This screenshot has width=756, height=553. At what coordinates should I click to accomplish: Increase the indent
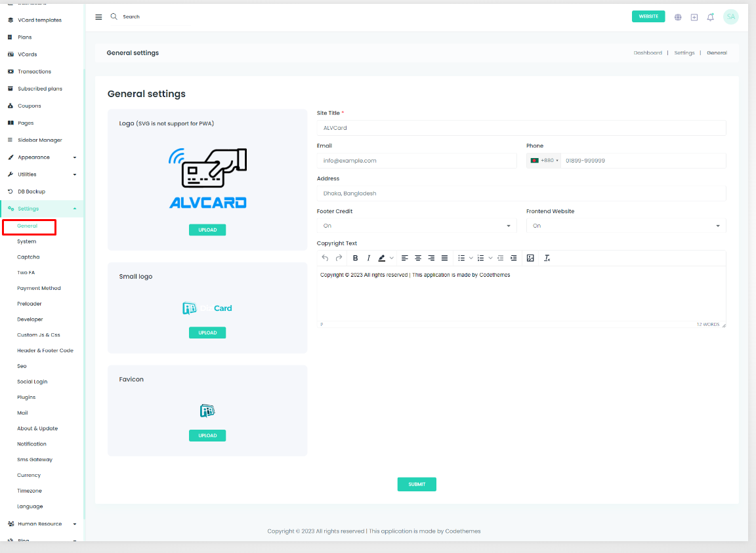pos(513,258)
